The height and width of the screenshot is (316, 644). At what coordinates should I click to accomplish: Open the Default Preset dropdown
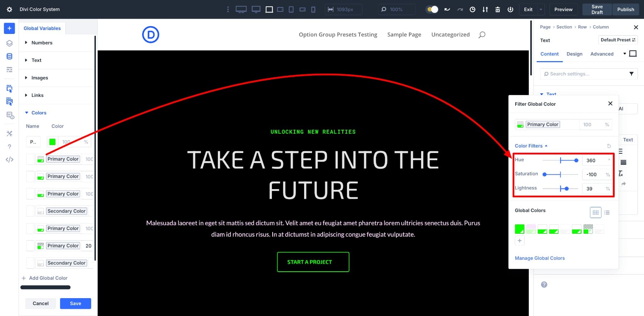[x=618, y=40]
